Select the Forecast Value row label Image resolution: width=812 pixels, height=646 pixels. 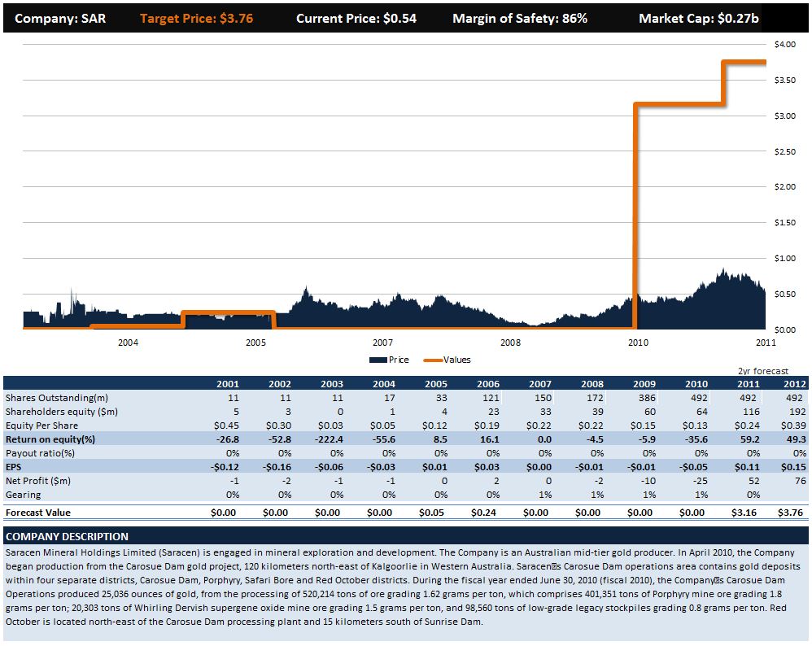37,513
